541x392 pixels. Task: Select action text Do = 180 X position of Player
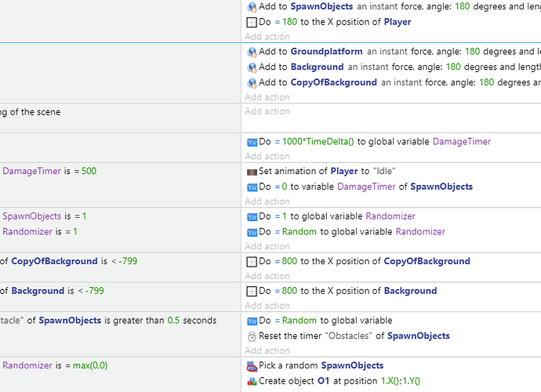tap(335, 22)
